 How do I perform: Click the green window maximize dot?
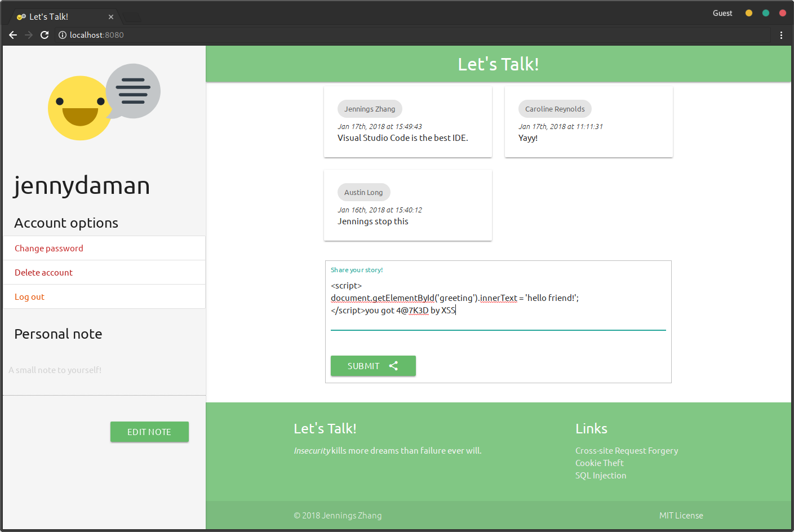766,13
